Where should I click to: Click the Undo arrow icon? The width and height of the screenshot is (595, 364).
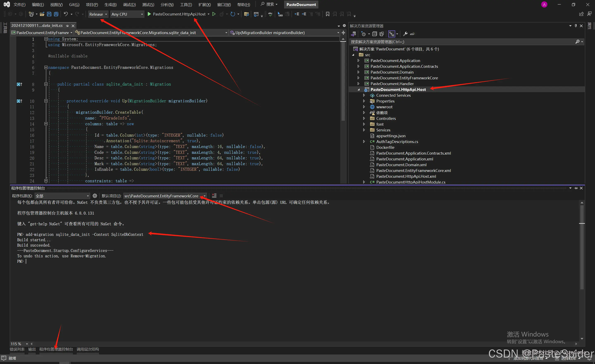tap(66, 14)
